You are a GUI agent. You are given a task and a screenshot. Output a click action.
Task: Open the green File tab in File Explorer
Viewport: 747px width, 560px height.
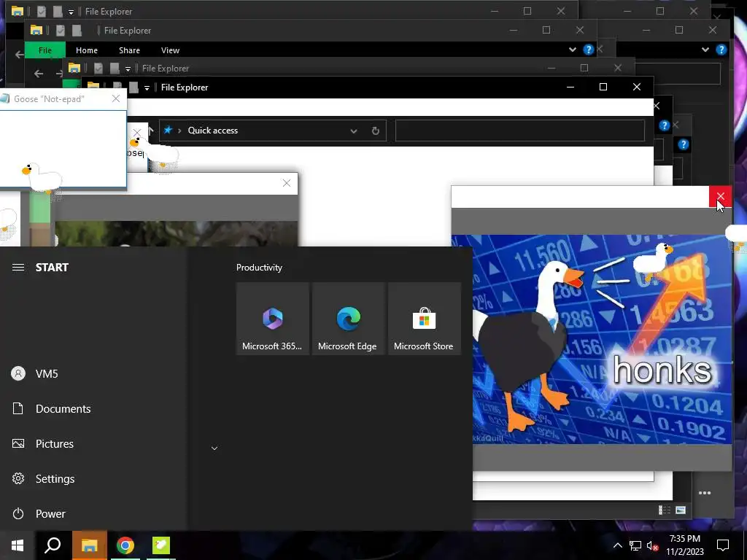(x=45, y=50)
